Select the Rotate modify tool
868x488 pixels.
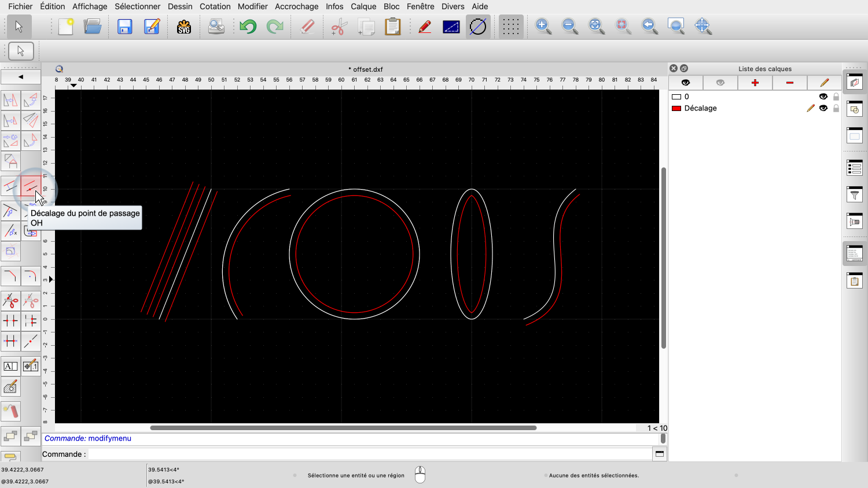point(31,100)
